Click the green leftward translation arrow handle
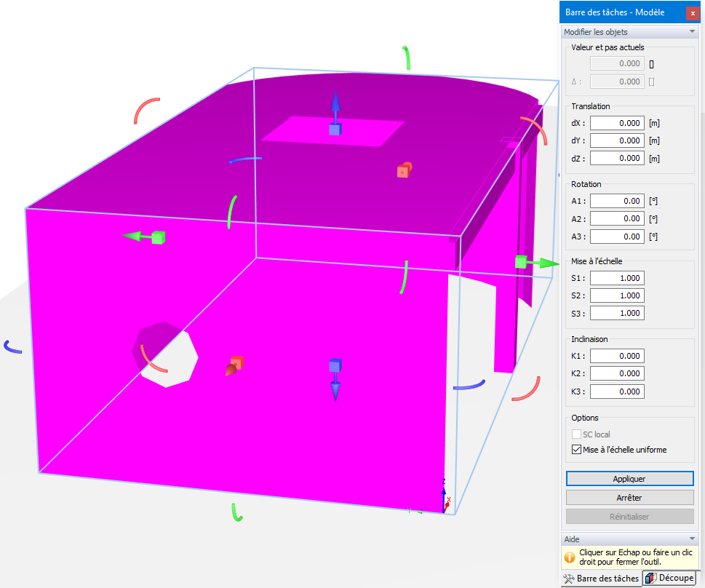 pos(144,237)
